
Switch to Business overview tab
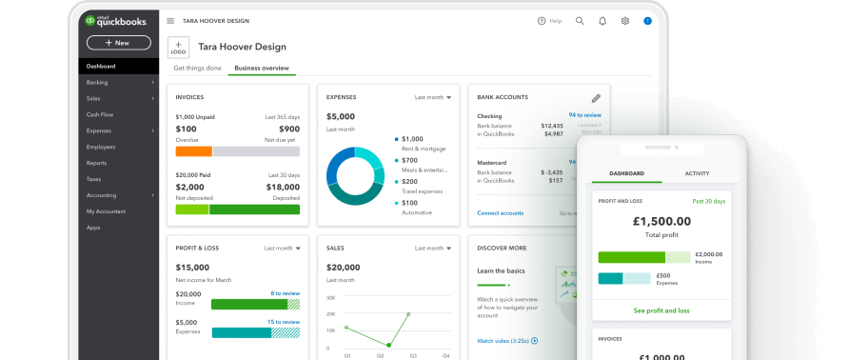click(262, 69)
